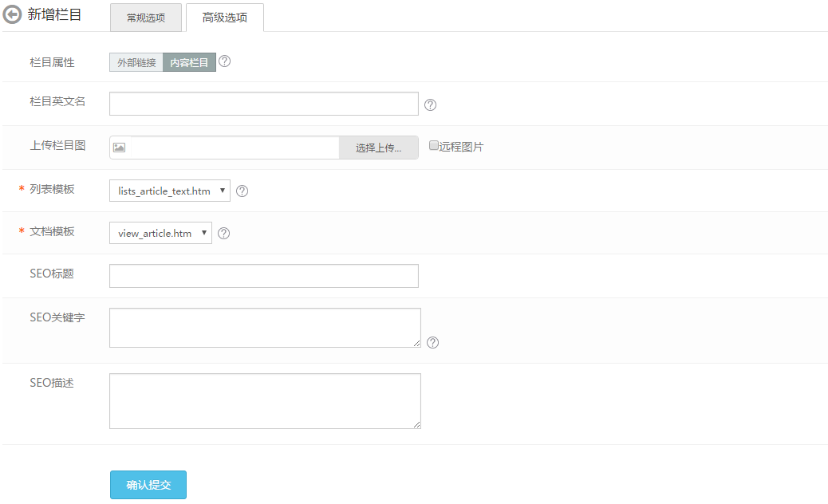The width and height of the screenshot is (828, 504).
Task: Switch to the 常规选项 tab
Action: click(x=146, y=18)
